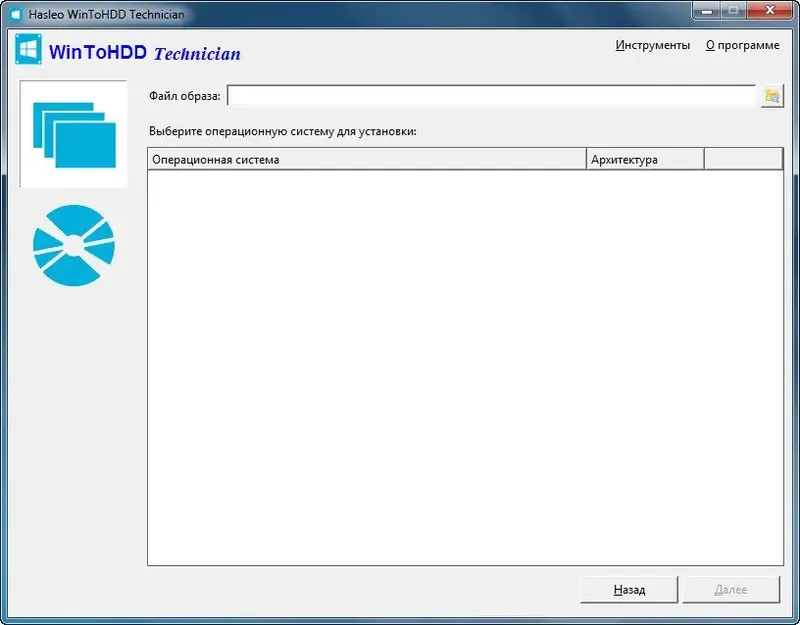Screen dimensions: 800x625
Task: Click the Hasleo WinToHDD Technician title text
Action: click(x=106, y=13)
